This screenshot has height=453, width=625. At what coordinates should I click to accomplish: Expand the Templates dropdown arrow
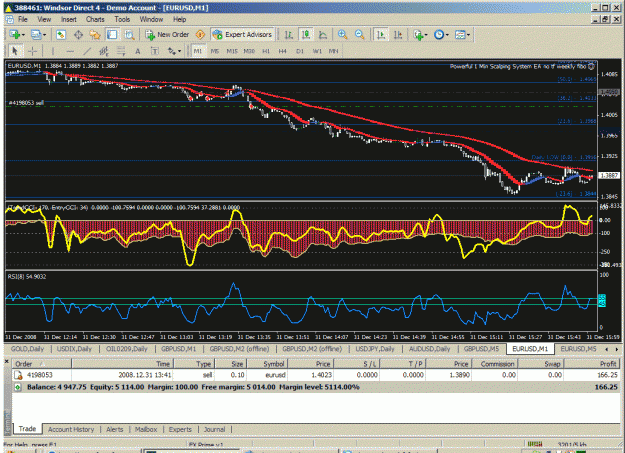click(x=468, y=35)
